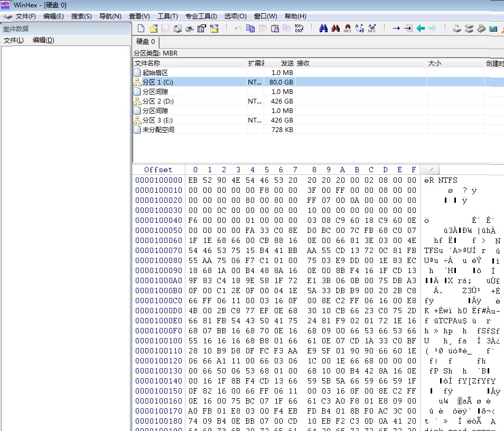504x431 pixels.
Task: Click offset address 0000100100
Action: [159, 341]
